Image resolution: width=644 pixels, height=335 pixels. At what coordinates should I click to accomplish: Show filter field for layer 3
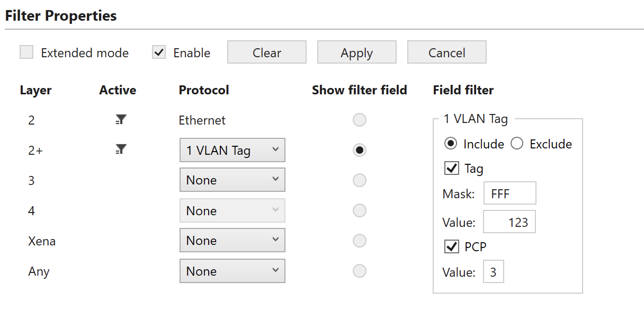(360, 180)
